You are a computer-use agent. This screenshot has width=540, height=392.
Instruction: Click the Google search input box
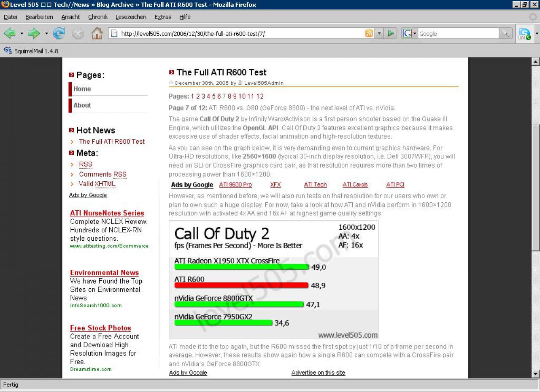click(458, 34)
